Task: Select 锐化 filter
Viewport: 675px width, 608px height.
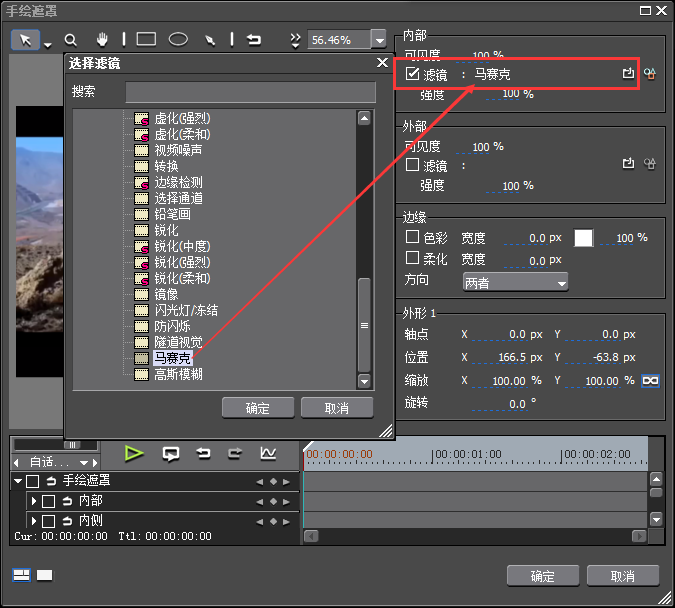Action: click(x=166, y=230)
